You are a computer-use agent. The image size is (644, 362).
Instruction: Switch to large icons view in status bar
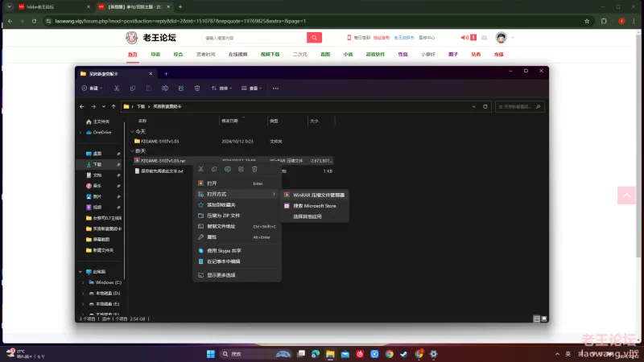[544, 319]
